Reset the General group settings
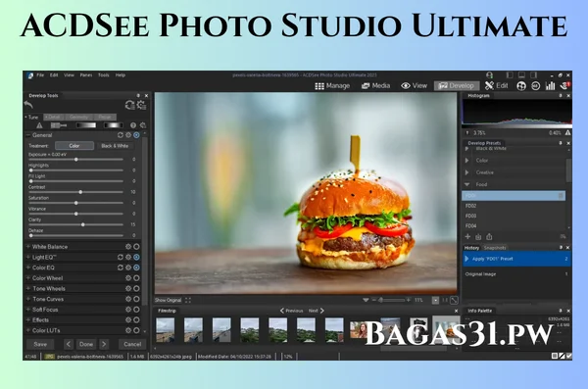 (x=121, y=135)
